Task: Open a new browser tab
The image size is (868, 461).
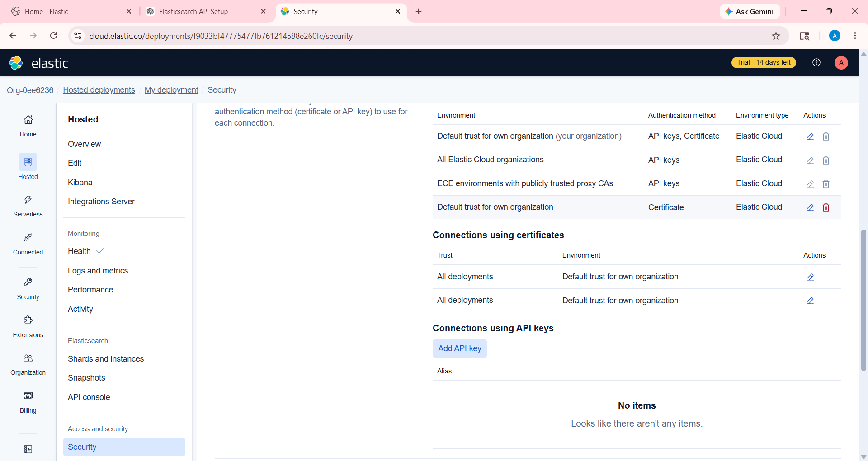Action: [419, 11]
